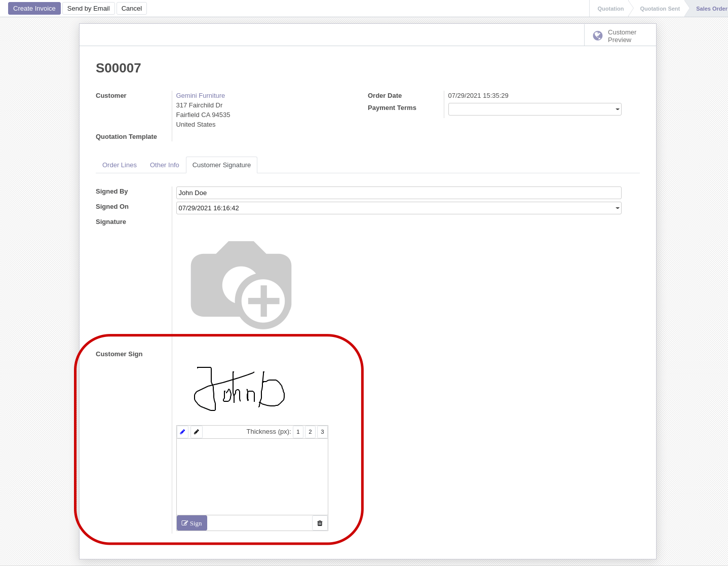Screen dimensions: 728x566
Task: Expand the Quotation Template selector
Action: [x=253, y=137]
